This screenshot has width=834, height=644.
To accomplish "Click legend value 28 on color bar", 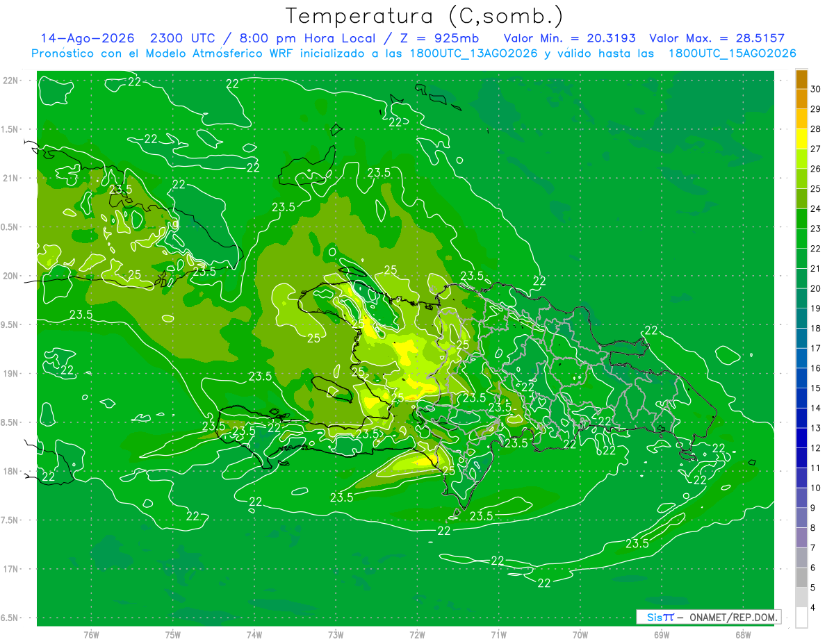I will [x=816, y=129].
